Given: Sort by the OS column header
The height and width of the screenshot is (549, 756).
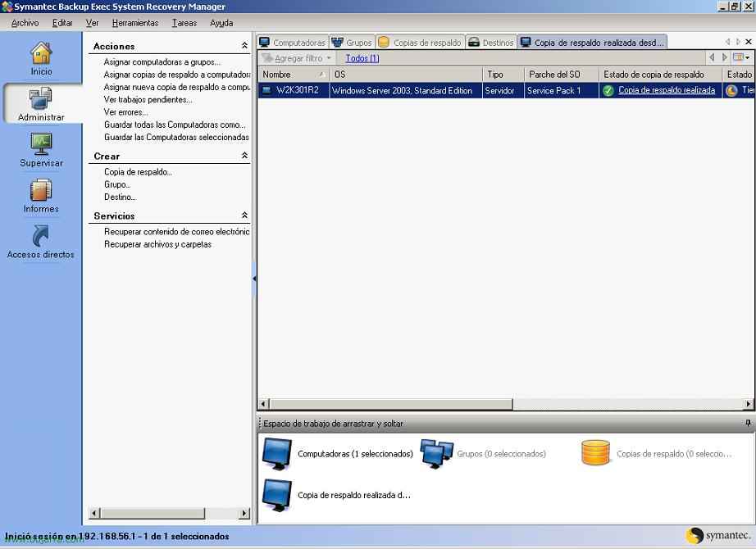Looking at the screenshot, I should pyautogui.click(x=406, y=75).
